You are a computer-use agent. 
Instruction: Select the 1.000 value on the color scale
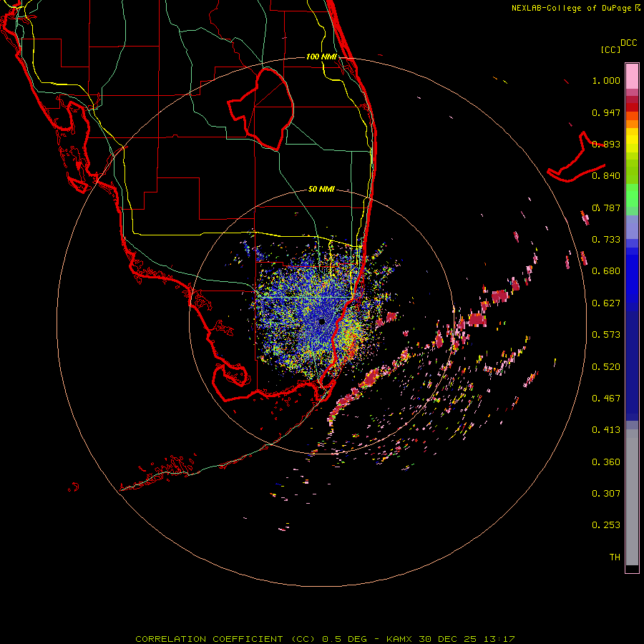point(606,80)
